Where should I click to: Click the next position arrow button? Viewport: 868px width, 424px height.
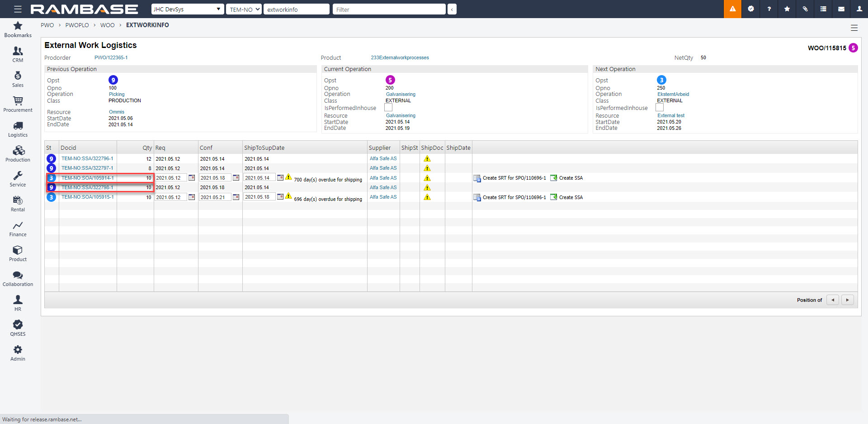pyautogui.click(x=847, y=300)
